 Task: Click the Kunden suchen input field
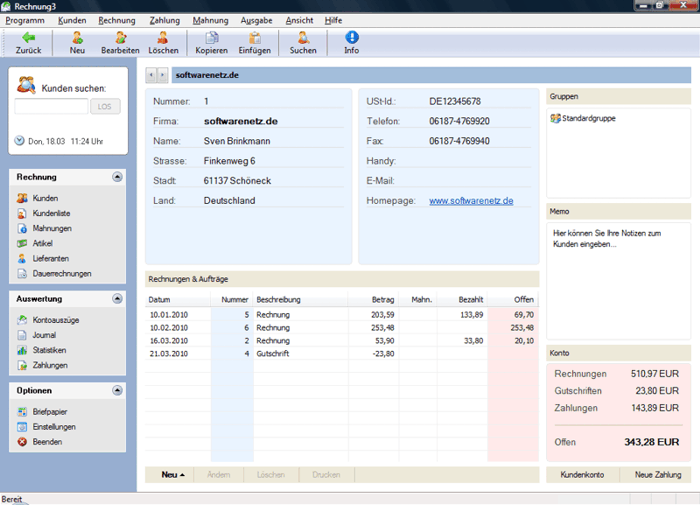[x=52, y=106]
